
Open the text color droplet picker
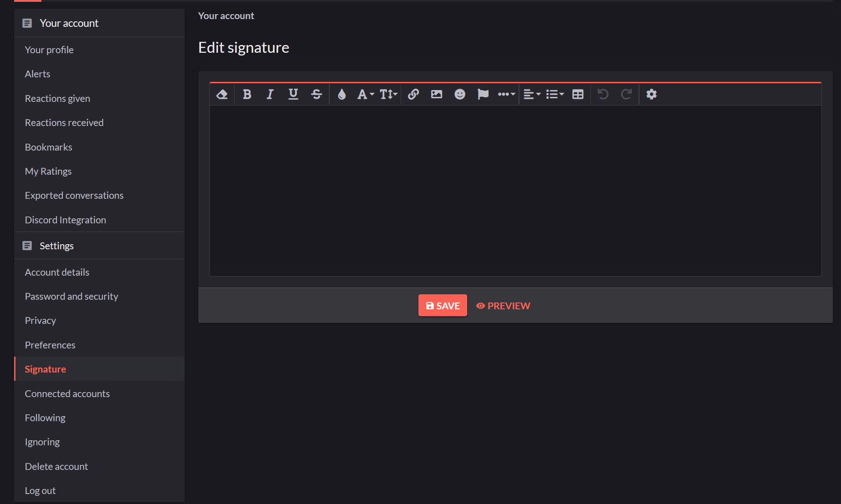342,94
